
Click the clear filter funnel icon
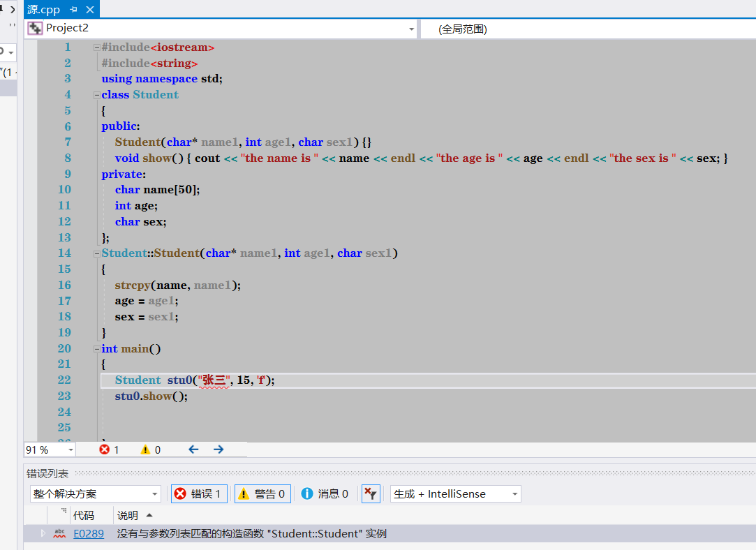[371, 494]
